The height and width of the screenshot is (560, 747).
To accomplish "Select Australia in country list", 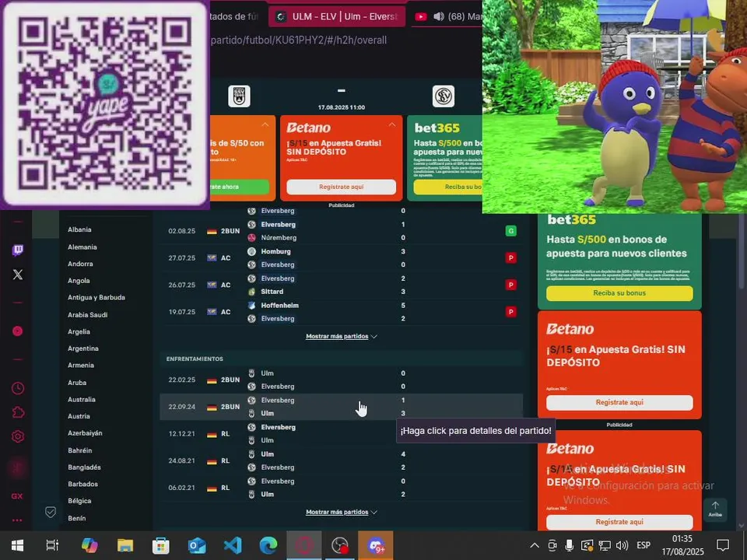I will point(82,400).
